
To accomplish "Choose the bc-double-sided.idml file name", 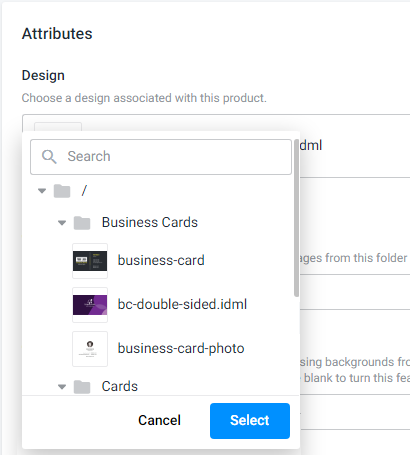I will click(x=182, y=304).
